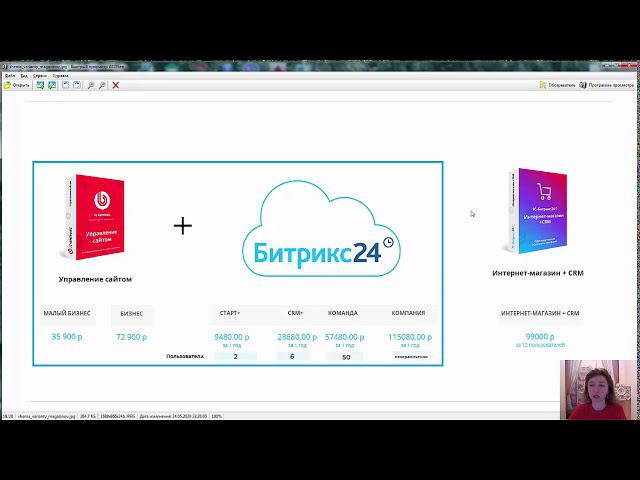Click the 57480.00 р price
This screenshot has height=480, width=640.
point(344,337)
